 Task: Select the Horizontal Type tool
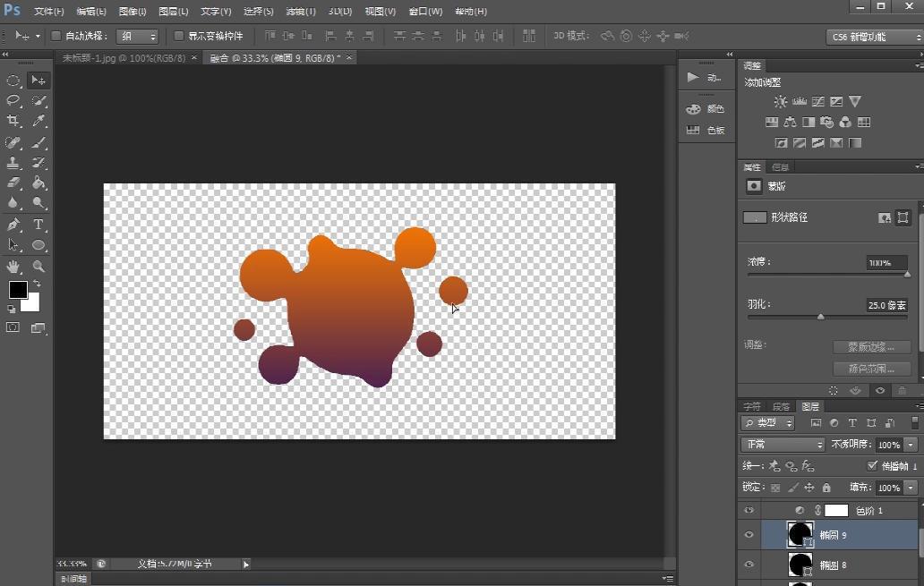(x=38, y=225)
